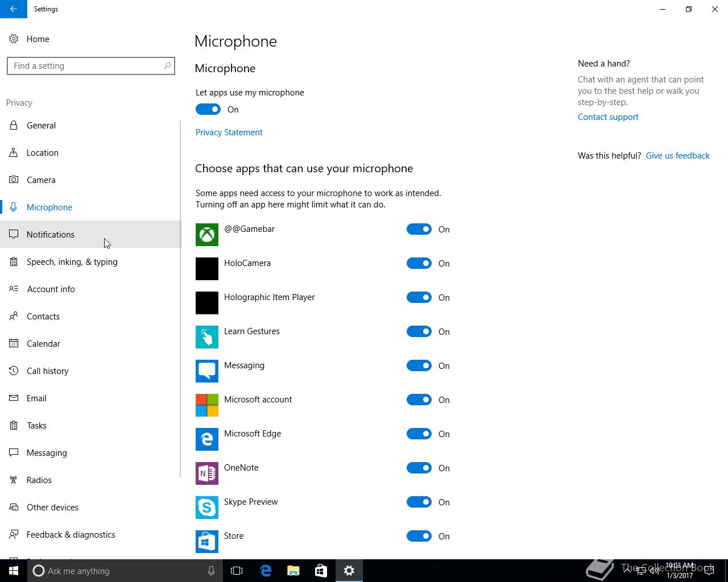Open Notifications privacy settings

click(90, 234)
